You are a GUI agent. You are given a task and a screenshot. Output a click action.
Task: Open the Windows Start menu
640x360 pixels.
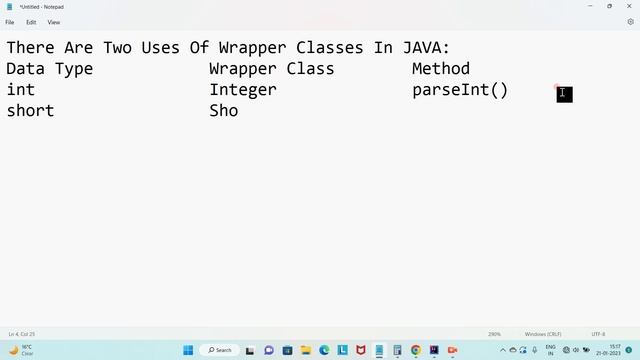coord(188,350)
